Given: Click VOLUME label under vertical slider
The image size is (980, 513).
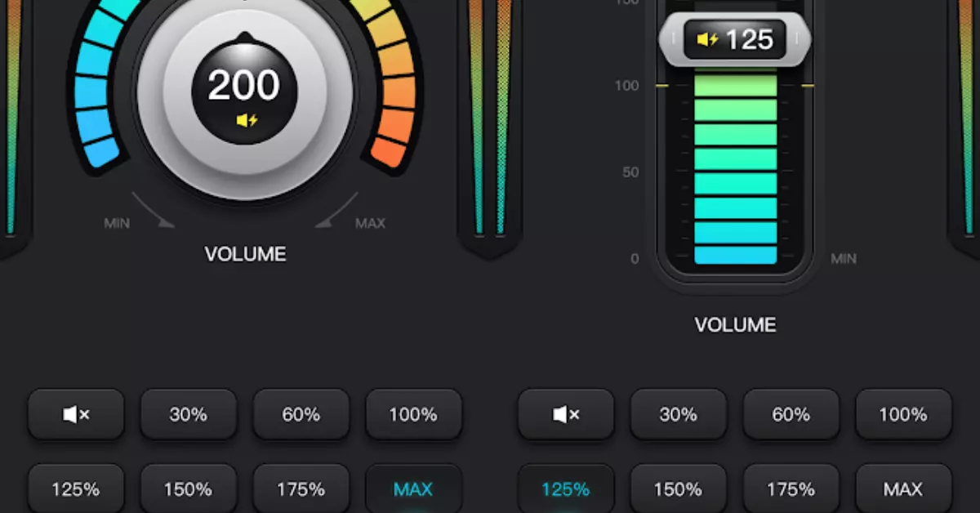Looking at the screenshot, I should tap(735, 324).
